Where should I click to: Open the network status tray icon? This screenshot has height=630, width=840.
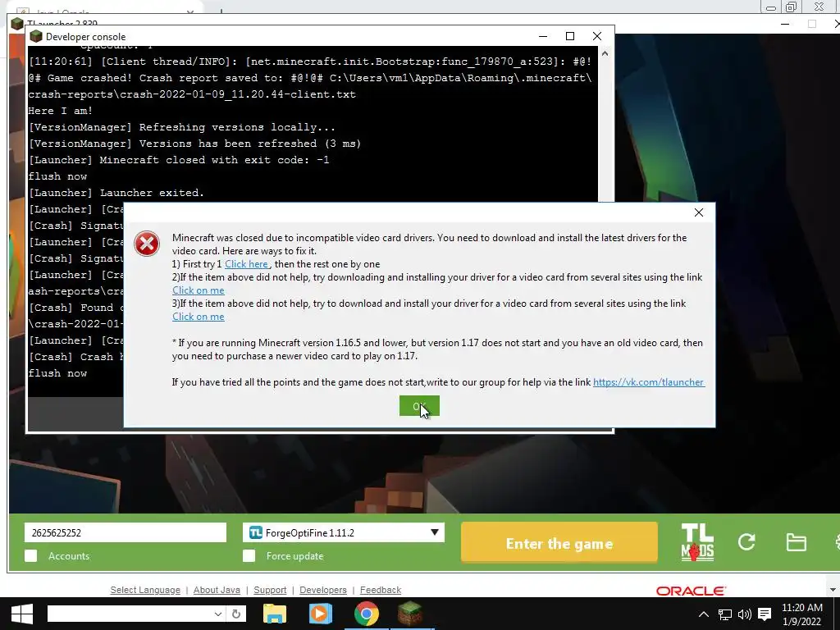click(725, 614)
